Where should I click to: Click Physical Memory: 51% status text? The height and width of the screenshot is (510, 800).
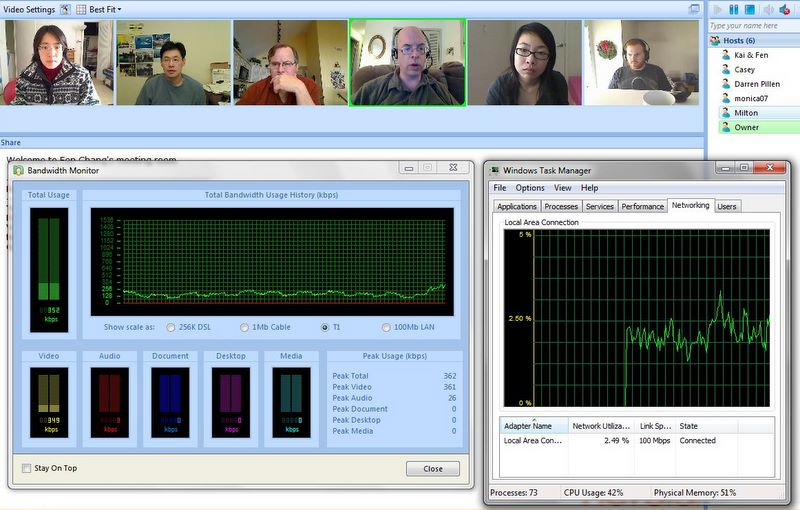coord(695,493)
